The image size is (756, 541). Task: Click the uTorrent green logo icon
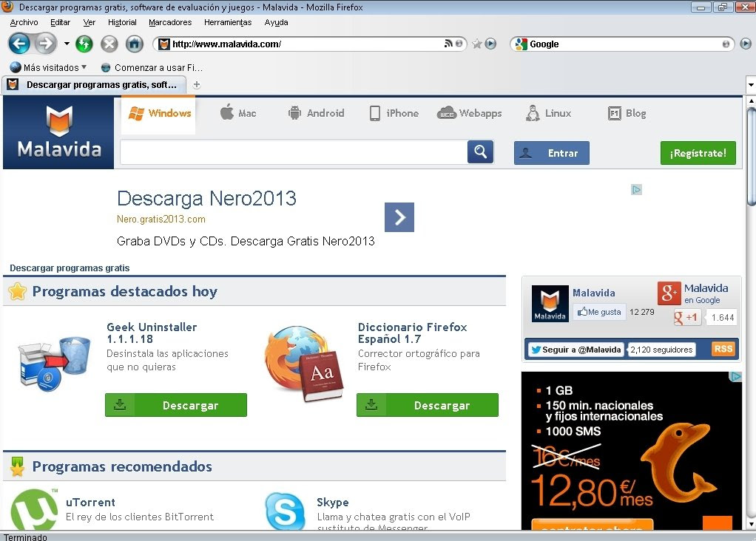point(34,510)
